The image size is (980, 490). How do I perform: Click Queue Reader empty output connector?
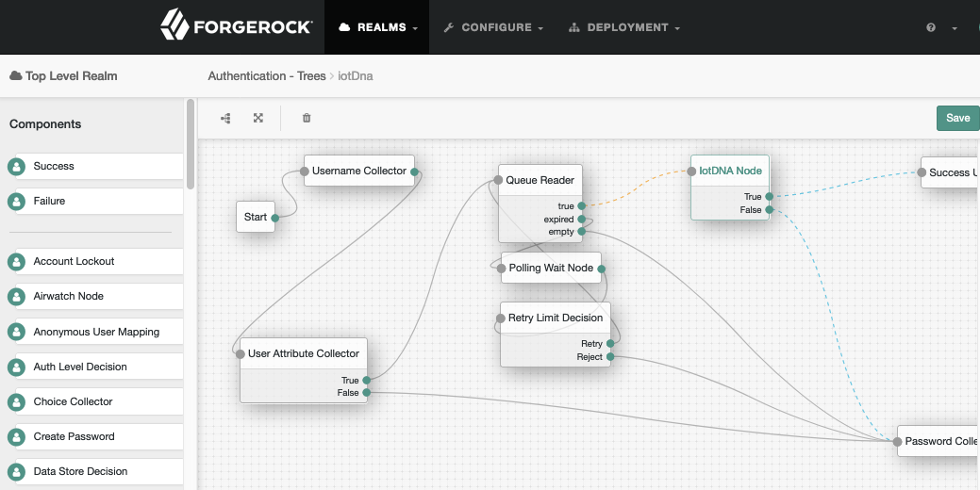[x=582, y=232]
